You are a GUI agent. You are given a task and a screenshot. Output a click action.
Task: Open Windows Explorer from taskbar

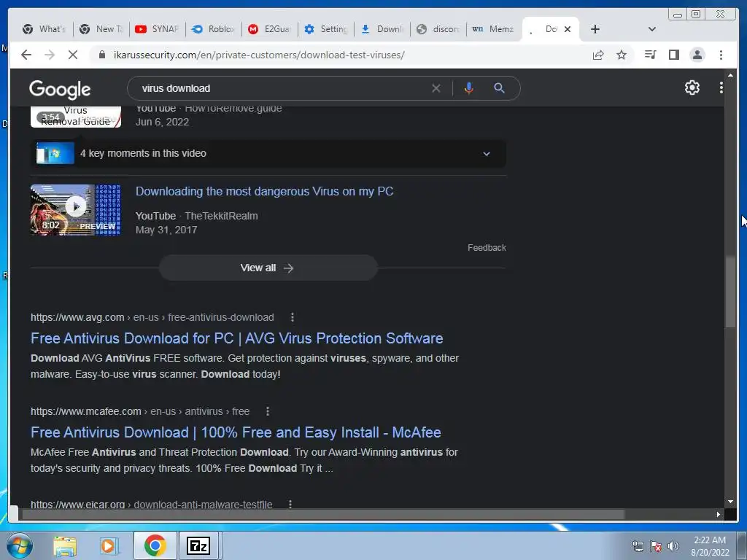65,545
